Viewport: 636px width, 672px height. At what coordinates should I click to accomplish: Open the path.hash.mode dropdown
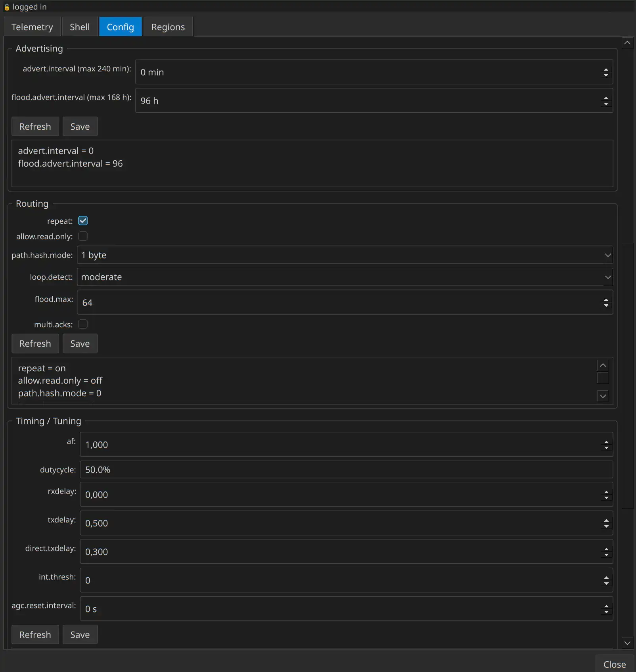click(345, 255)
